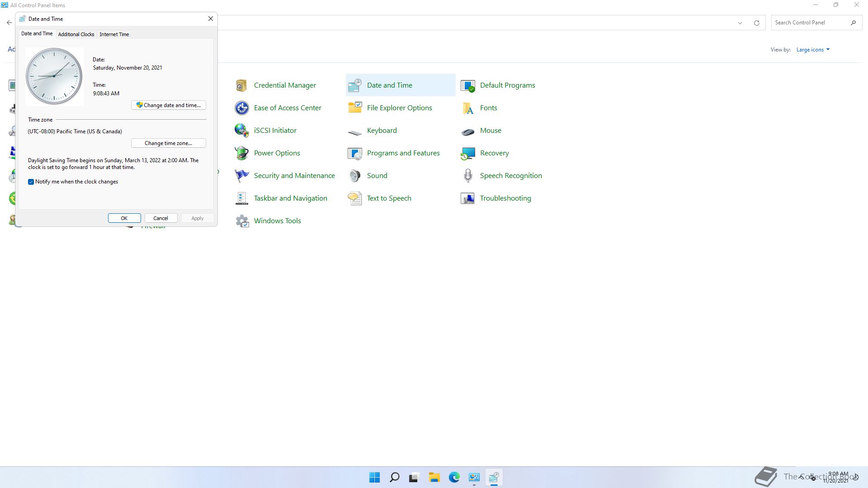
Task: Open the Security and Maintenance flag icon
Action: 241,175
